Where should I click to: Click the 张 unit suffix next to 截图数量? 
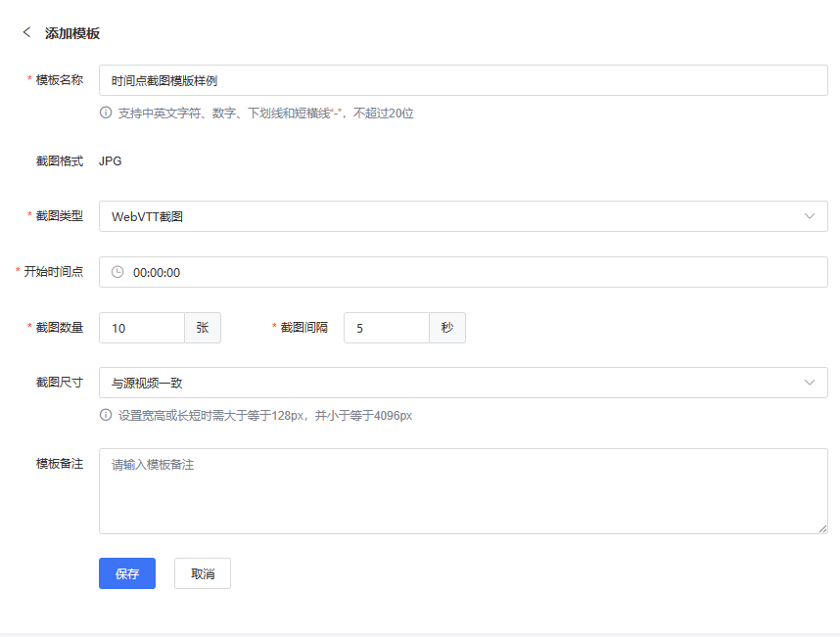point(203,328)
